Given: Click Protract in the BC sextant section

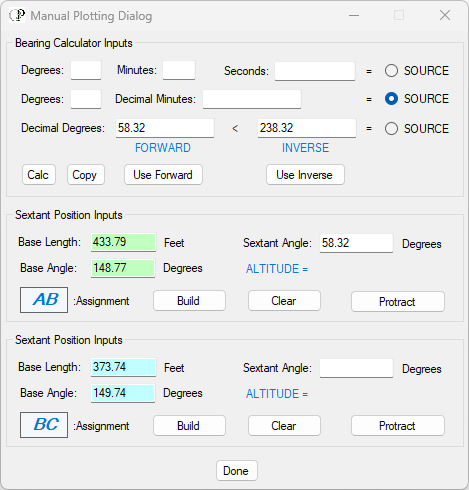Looking at the screenshot, I should point(398,426).
